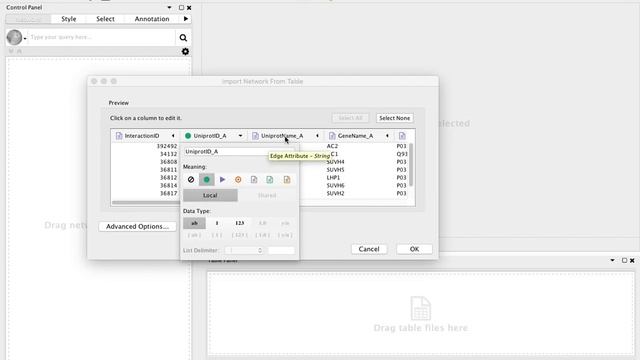
Task: Select List of Long Integers '[123]' type
Action: point(240,235)
